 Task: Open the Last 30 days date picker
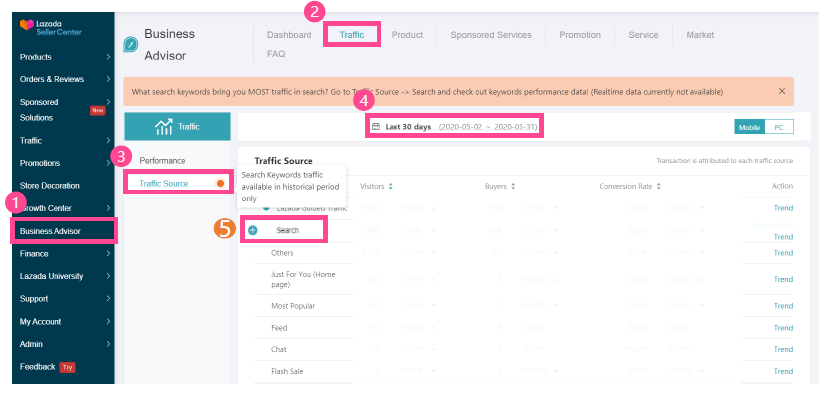456,127
